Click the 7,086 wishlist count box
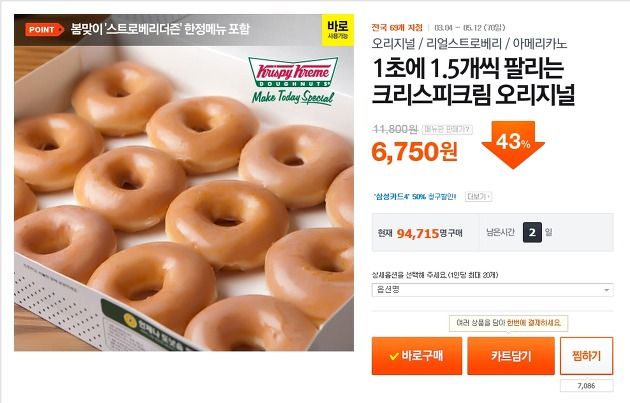630x403 pixels. 587,386
